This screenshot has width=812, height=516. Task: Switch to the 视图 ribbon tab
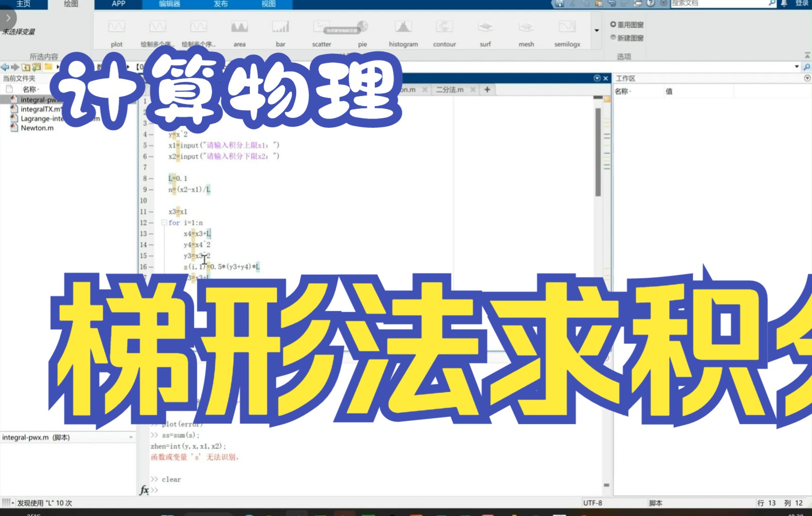(x=268, y=4)
